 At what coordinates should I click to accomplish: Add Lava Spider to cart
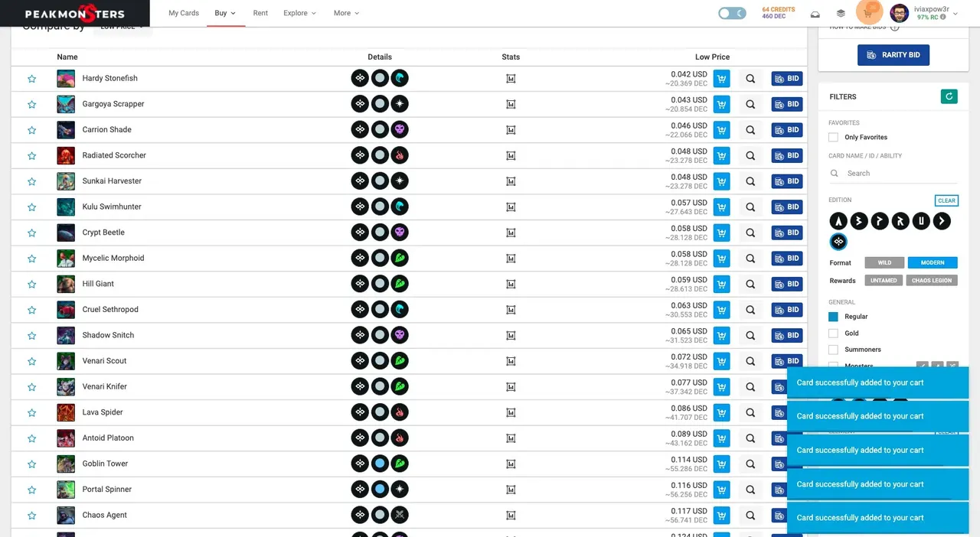coord(721,412)
